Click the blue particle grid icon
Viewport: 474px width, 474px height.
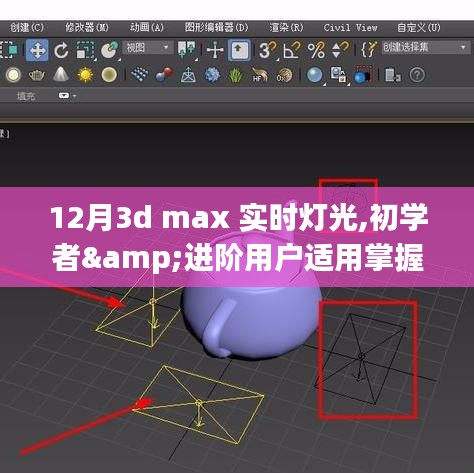(x=140, y=75)
